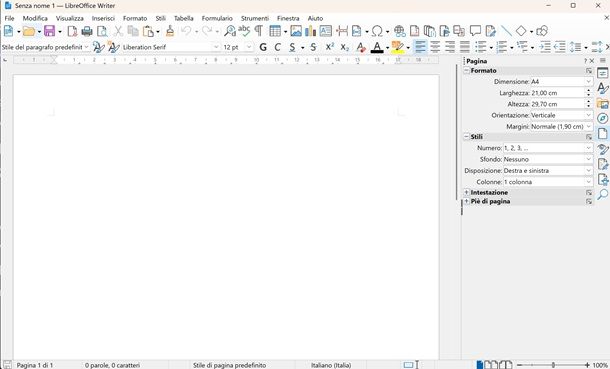The height and width of the screenshot is (369, 610).
Task: Open the Tabella menu
Action: pyautogui.click(x=184, y=18)
